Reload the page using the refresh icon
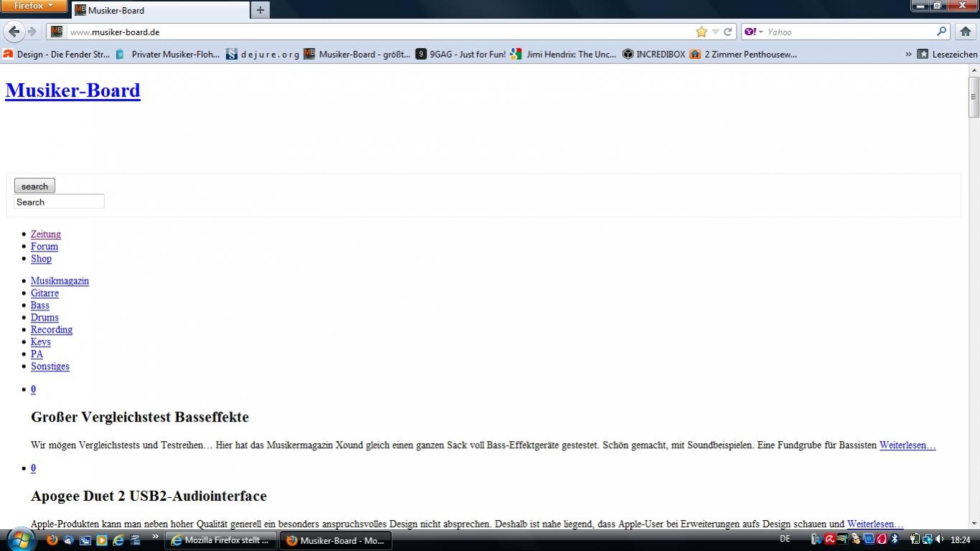The width and height of the screenshot is (980, 551). click(x=728, y=32)
